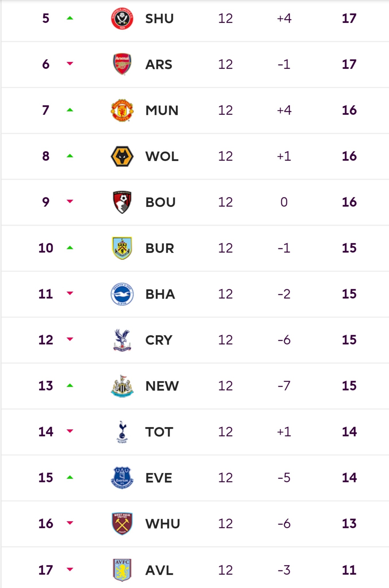The image size is (389, 588).
Task: Click the Wolves club crest
Action: tap(122, 156)
